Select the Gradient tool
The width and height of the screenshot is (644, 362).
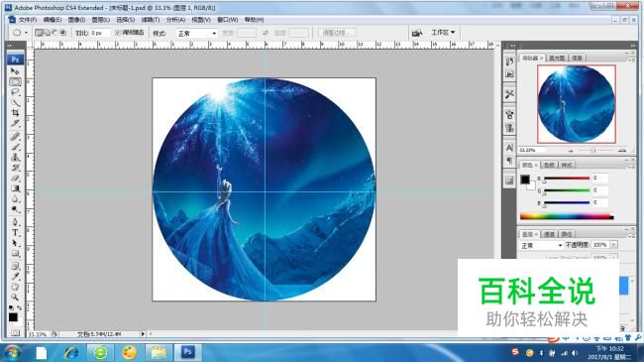pyautogui.click(x=15, y=188)
